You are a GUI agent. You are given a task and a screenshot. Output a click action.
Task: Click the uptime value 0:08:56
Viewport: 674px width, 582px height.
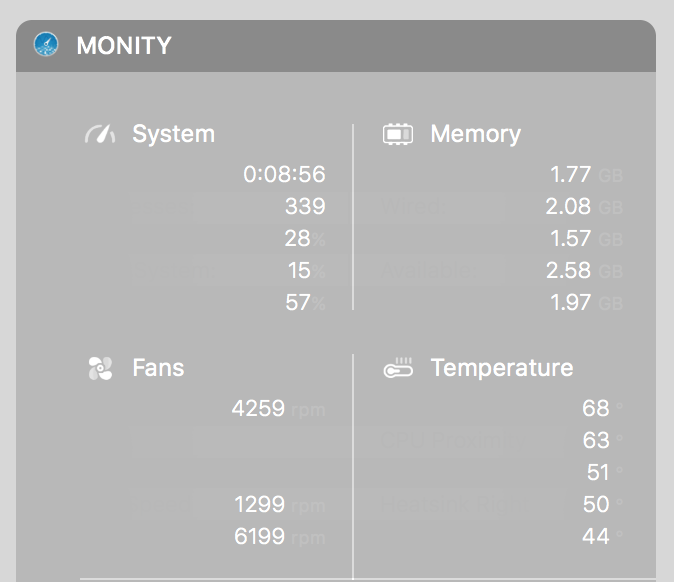(285, 174)
